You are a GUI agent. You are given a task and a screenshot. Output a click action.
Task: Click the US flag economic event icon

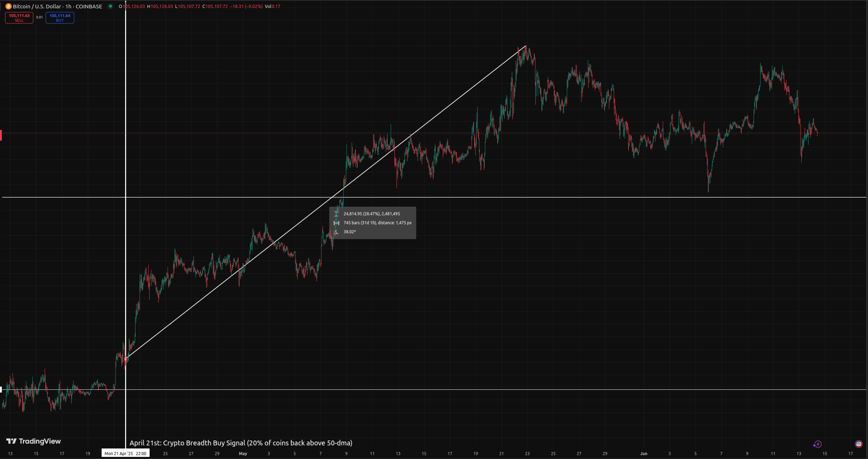[858, 444]
